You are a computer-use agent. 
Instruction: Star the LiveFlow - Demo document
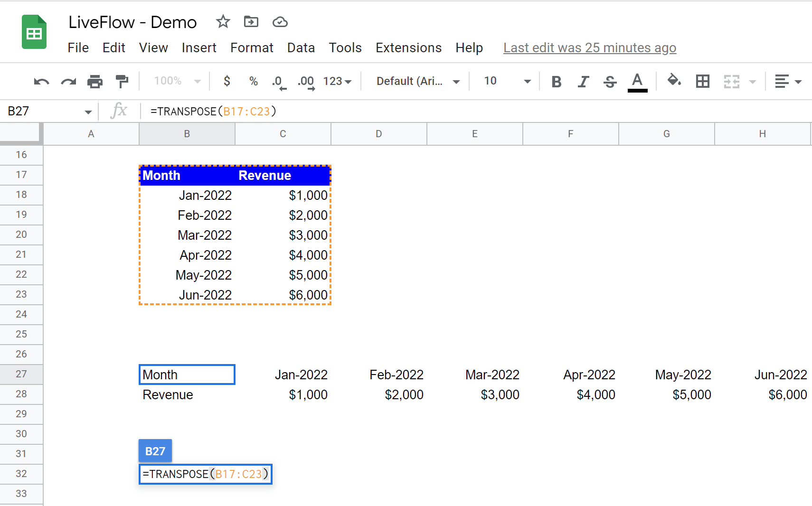(x=223, y=22)
